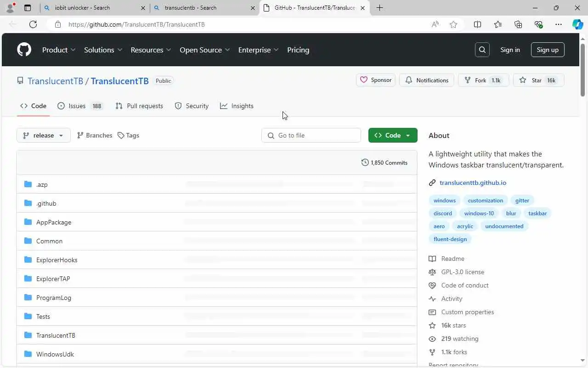Switch to the Security tab
Screen dimensions: 588x368
coord(192,106)
